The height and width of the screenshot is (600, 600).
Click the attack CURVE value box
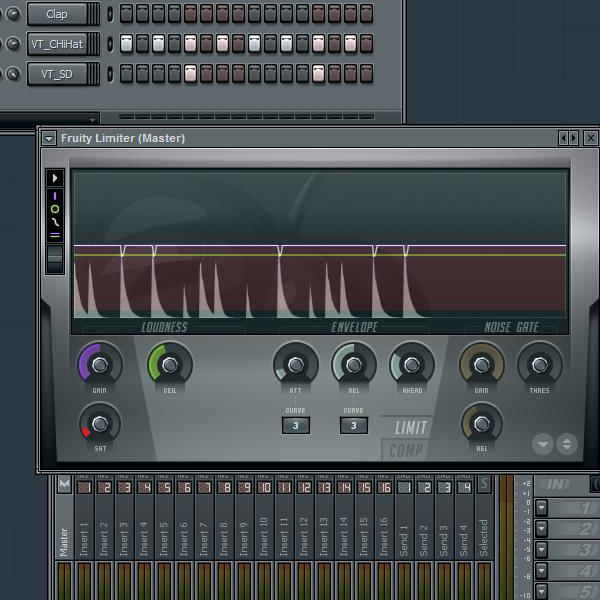coord(296,426)
